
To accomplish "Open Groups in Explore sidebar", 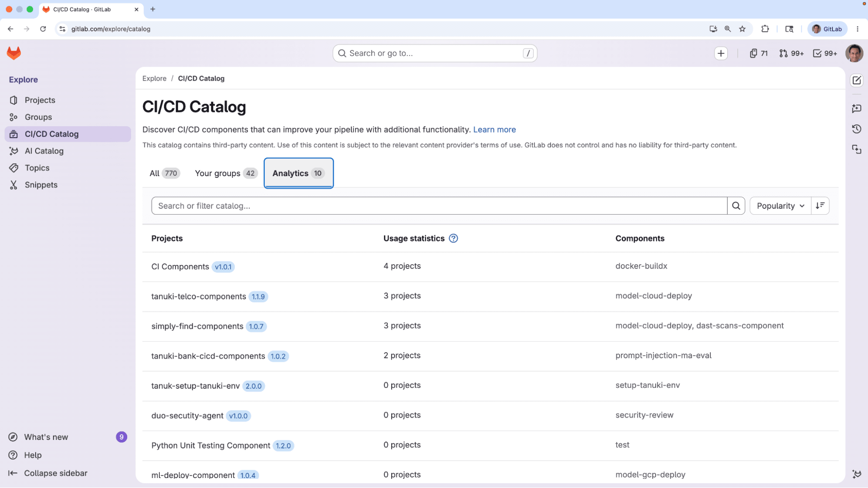I will click(x=68, y=117).
